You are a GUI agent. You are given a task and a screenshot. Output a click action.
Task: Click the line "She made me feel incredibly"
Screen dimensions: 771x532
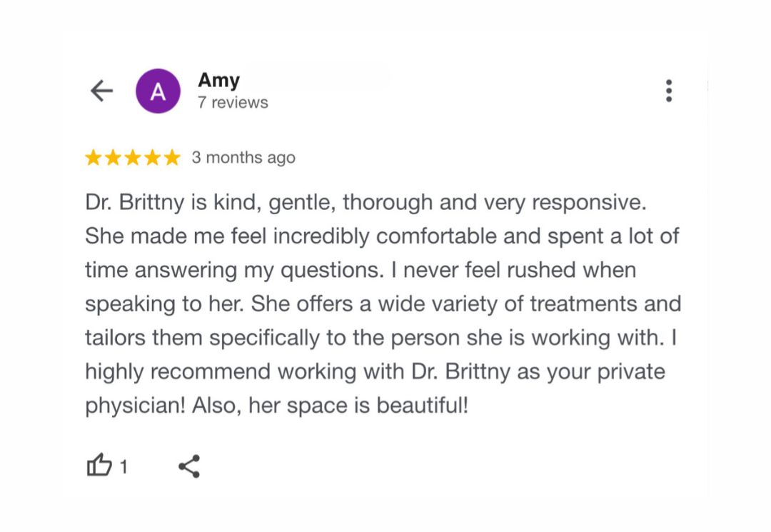pyautogui.click(x=382, y=236)
